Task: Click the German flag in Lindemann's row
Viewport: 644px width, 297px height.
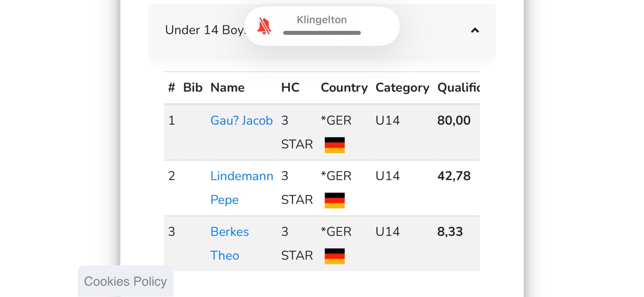Action: click(335, 200)
